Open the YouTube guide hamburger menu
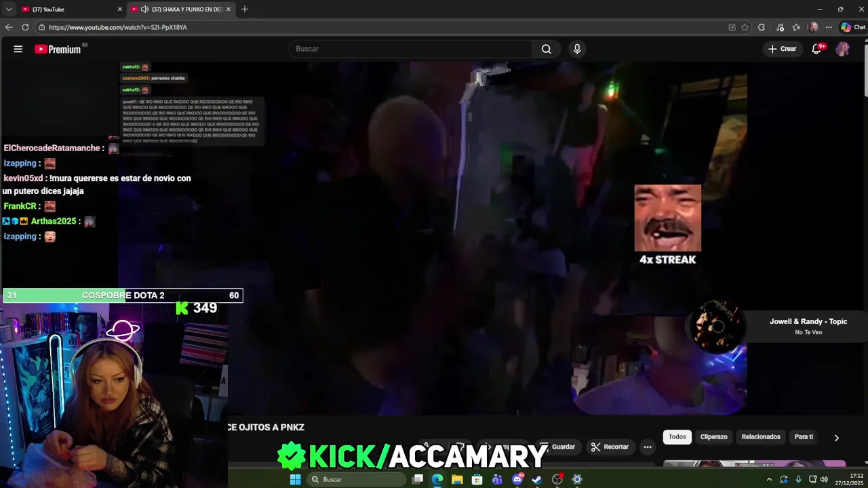Screen dimensions: 868x488 tap(18, 49)
